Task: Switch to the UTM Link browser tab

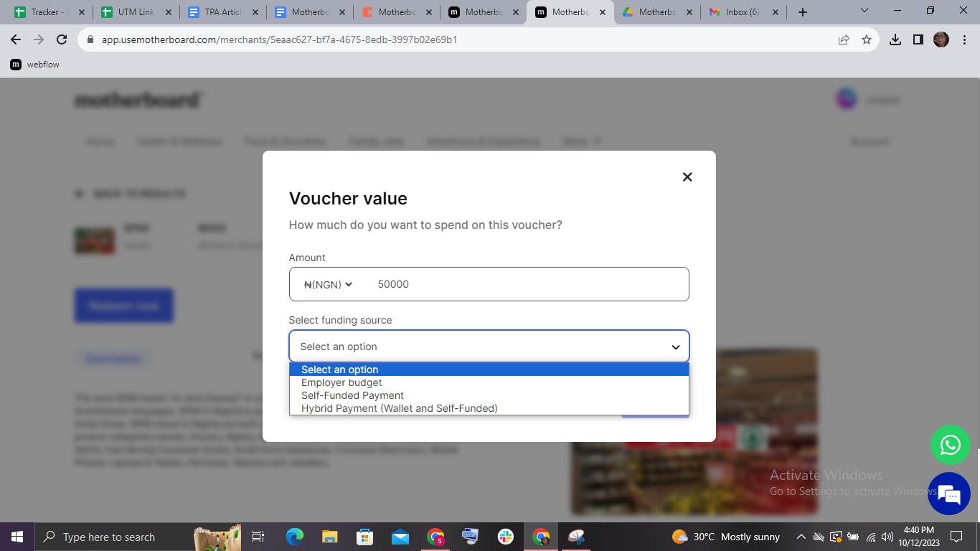Action: pyautogui.click(x=136, y=12)
